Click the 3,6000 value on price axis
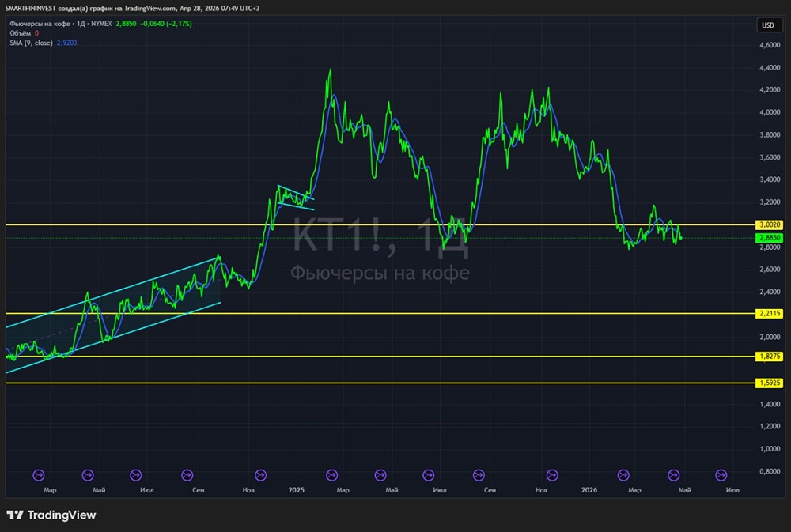 point(770,157)
